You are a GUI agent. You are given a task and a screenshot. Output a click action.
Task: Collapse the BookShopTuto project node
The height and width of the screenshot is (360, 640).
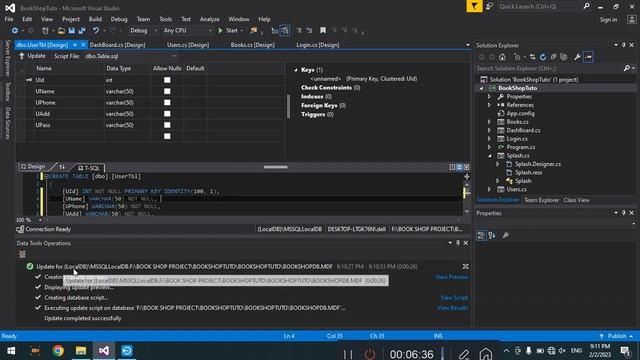(x=482, y=88)
